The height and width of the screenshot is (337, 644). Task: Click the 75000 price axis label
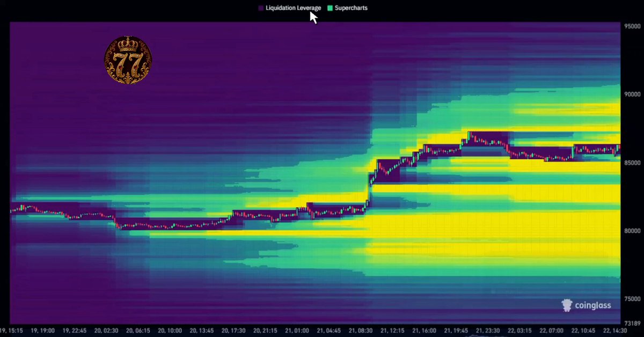pyautogui.click(x=632, y=299)
